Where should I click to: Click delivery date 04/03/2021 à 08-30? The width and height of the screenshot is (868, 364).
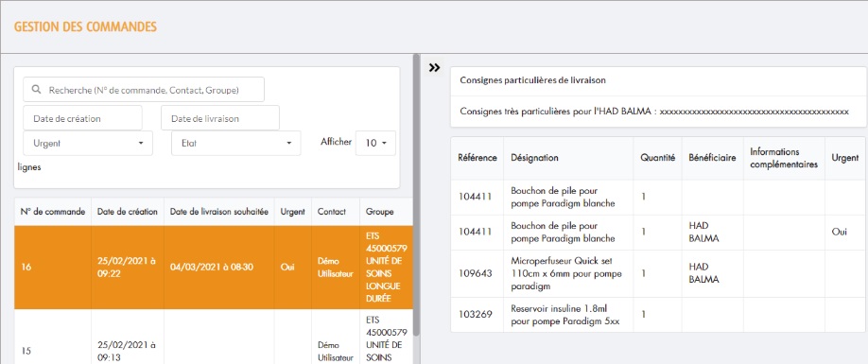(x=212, y=268)
